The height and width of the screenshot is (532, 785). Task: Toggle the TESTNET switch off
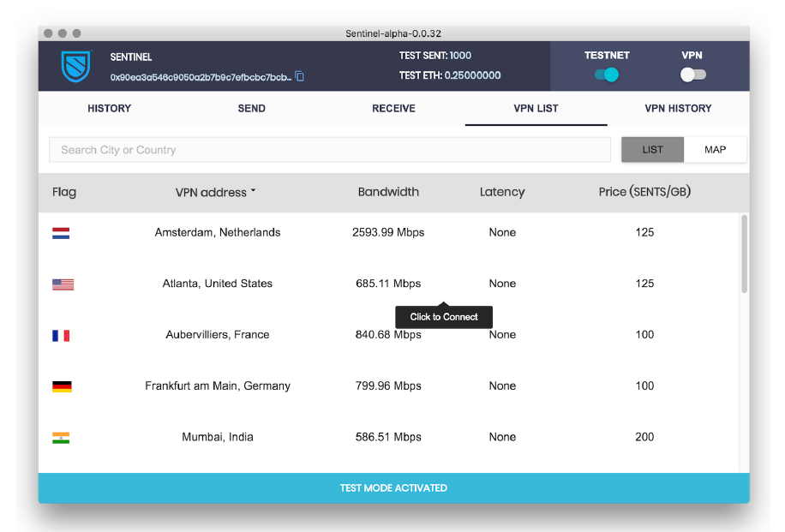(606, 75)
